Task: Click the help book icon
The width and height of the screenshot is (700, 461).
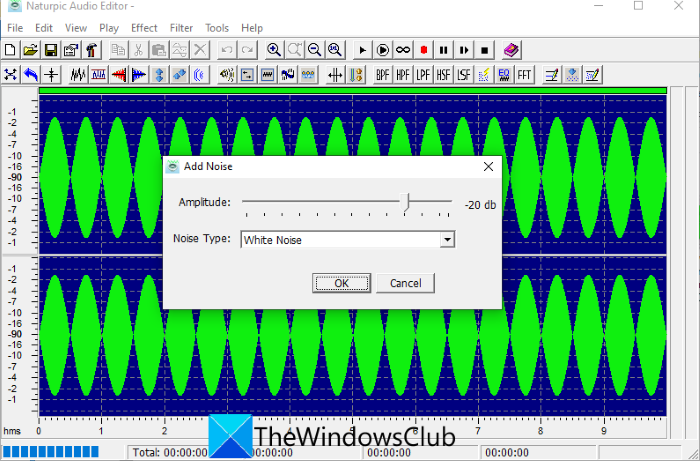Action: pos(511,50)
